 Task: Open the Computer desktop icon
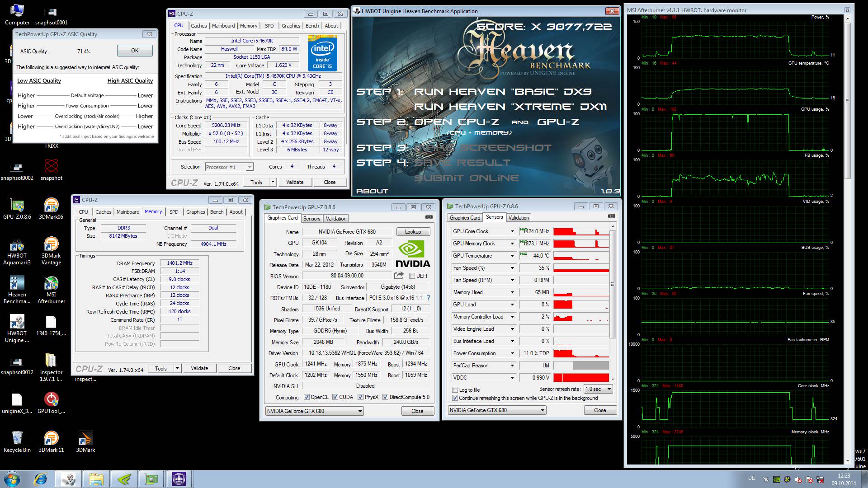(17, 14)
